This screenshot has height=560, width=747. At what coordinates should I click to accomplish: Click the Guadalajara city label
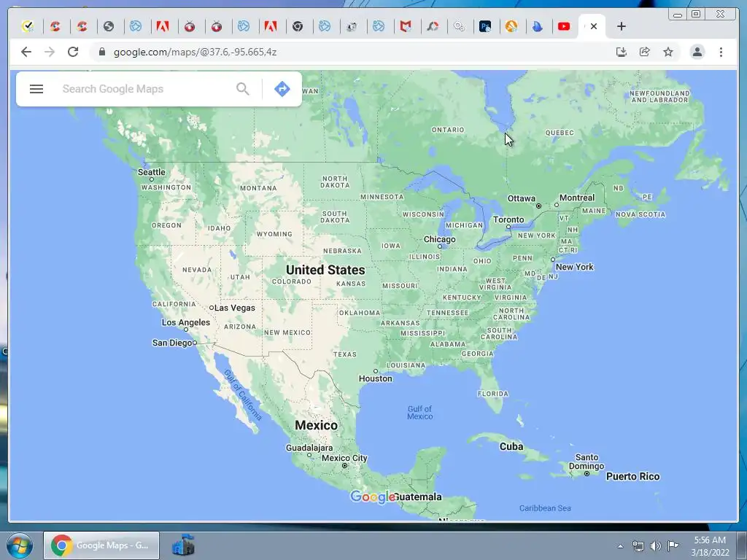pyautogui.click(x=309, y=448)
